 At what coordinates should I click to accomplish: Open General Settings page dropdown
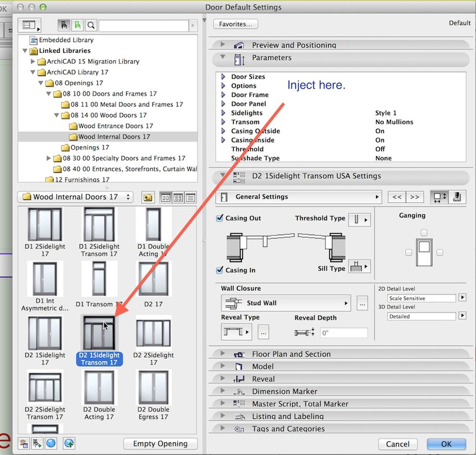[299, 197]
